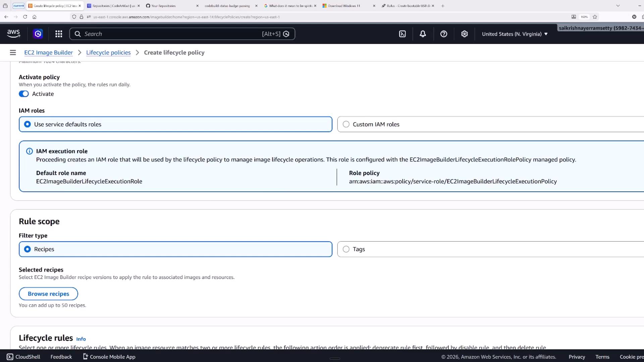The width and height of the screenshot is (644, 362).
Task: Open Terms footer link
Action: pos(602,357)
